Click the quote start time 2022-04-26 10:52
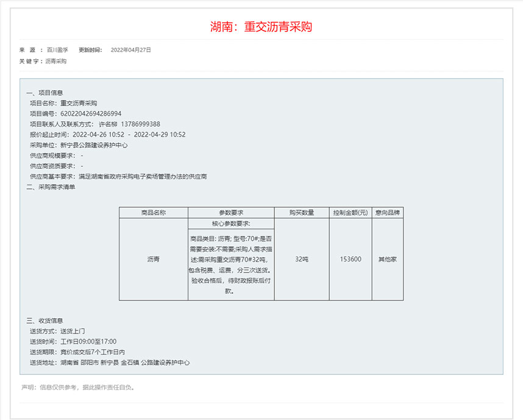 (98, 135)
